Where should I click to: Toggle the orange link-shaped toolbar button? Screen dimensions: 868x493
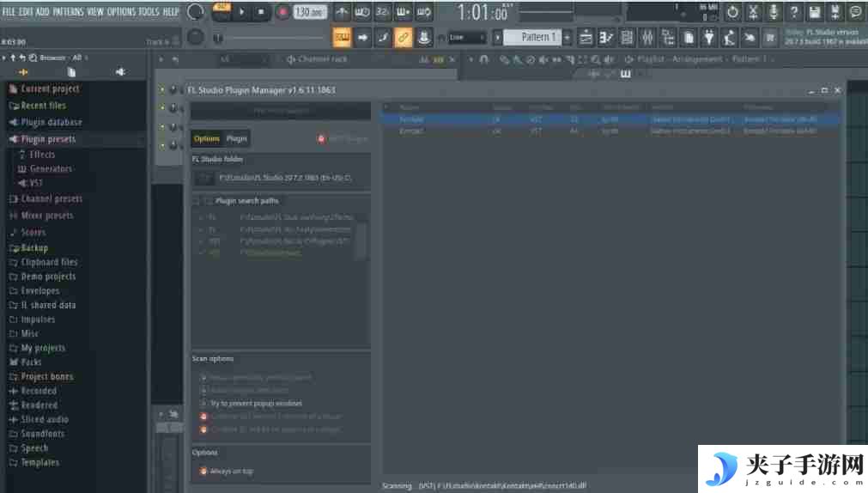[403, 38]
